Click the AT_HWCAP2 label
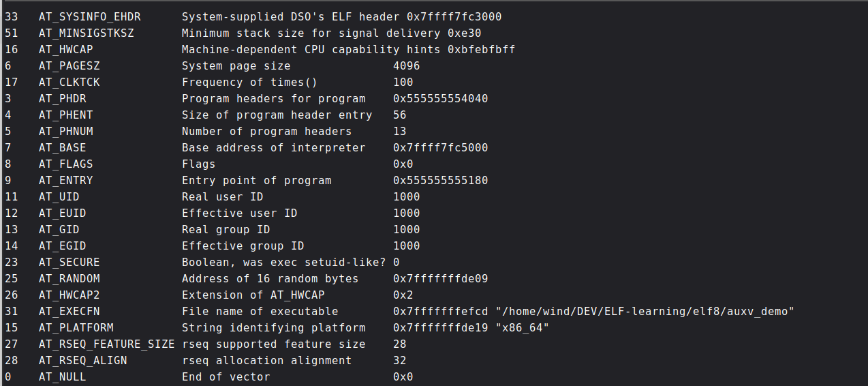Image resolution: width=868 pixels, height=386 pixels. [x=69, y=295]
